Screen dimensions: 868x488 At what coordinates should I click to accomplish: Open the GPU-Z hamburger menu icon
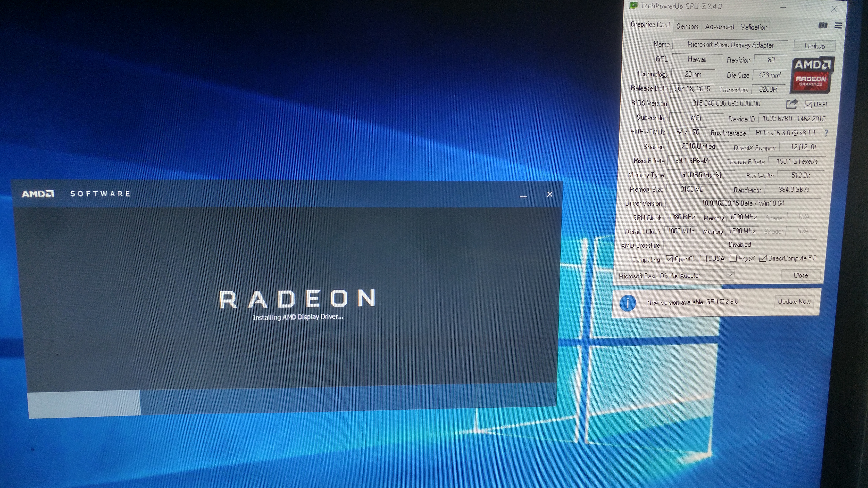838,26
